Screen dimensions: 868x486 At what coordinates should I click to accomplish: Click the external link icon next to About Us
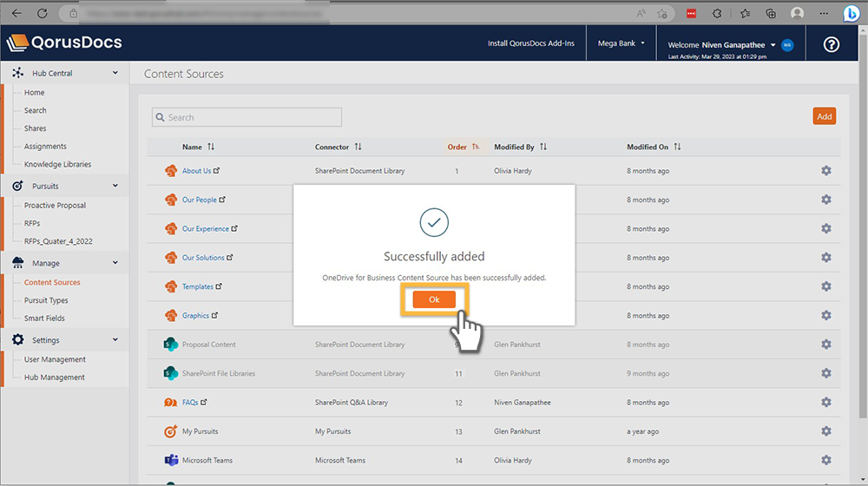pyautogui.click(x=216, y=170)
